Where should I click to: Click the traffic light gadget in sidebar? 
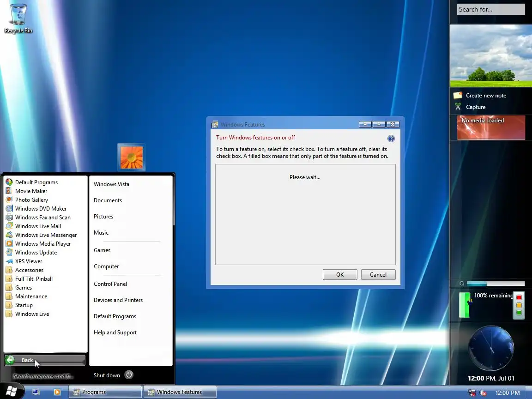pyautogui.click(x=519, y=305)
